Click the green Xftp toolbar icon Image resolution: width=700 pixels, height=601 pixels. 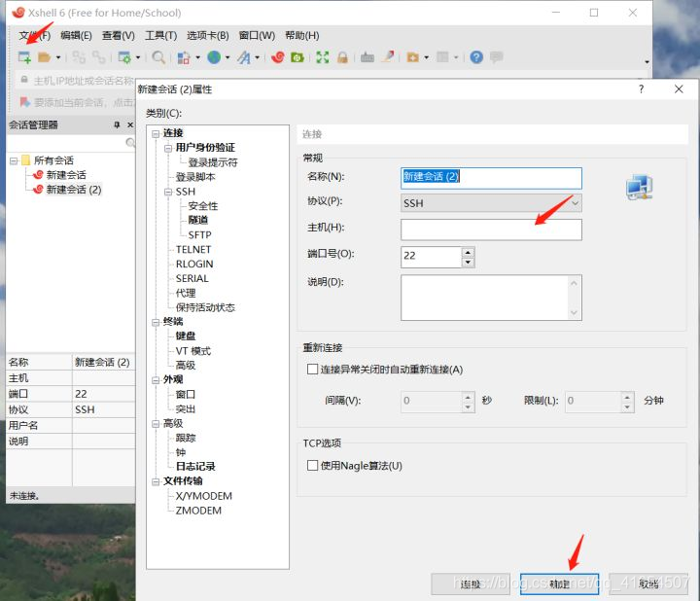pos(297,57)
